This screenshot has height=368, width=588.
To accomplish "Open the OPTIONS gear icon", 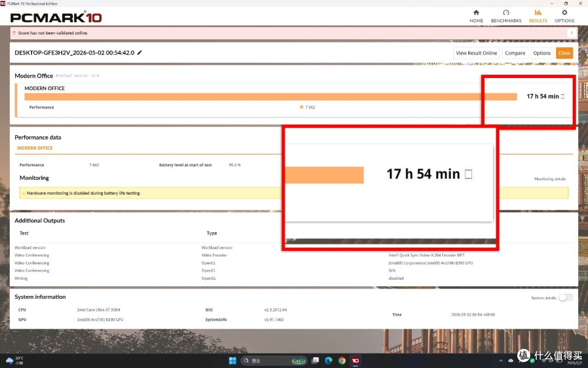I will pos(565,13).
